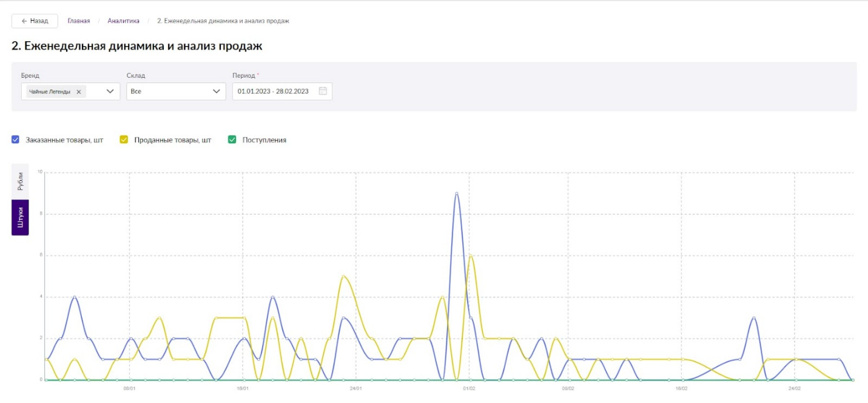Uncheck Заказанные товары, шт checkbox
This screenshot has height=403, width=868.
[16, 140]
